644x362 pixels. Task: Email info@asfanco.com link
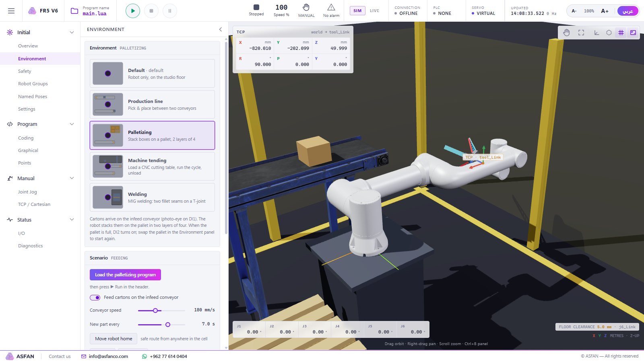click(108, 356)
